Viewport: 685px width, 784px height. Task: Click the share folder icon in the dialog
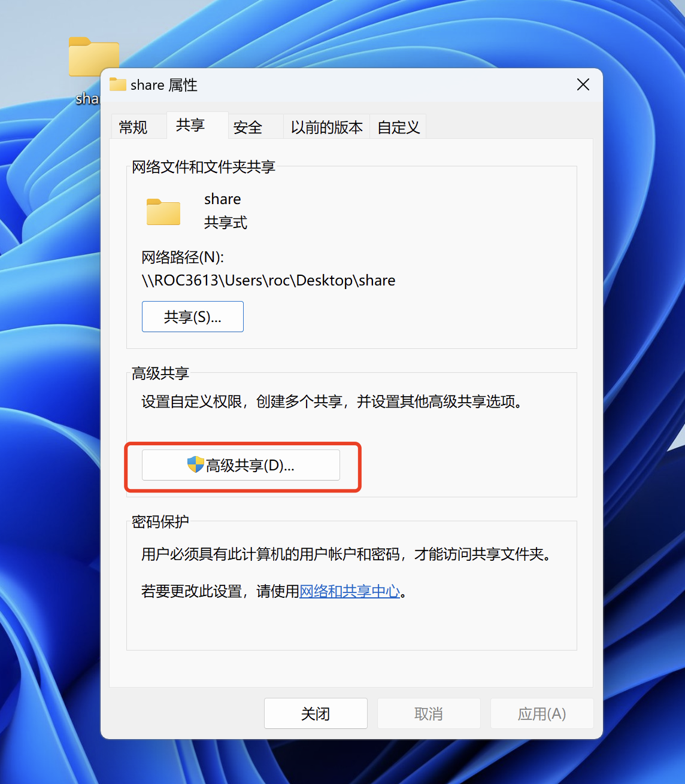[x=163, y=212]
